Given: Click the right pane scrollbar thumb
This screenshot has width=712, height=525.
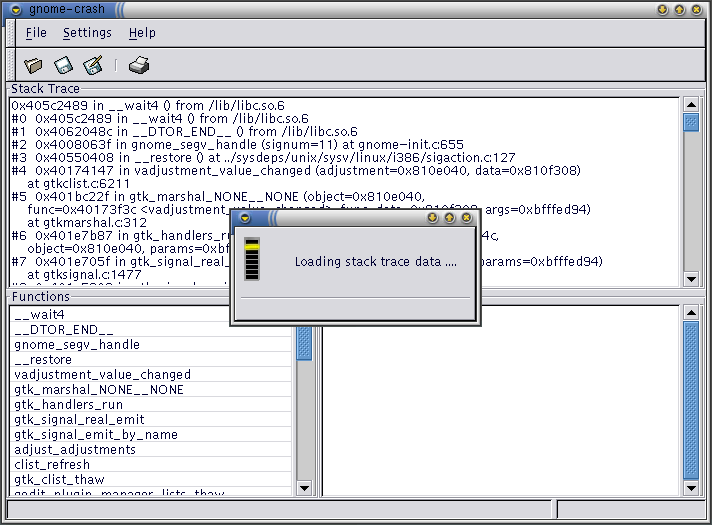Looking at the screenshot, I should coord(691,400).
